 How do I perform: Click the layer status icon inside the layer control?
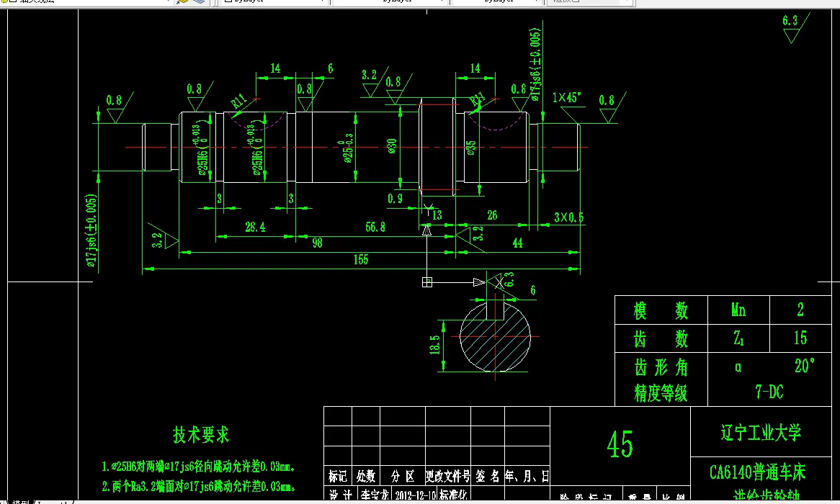[12, 4]
